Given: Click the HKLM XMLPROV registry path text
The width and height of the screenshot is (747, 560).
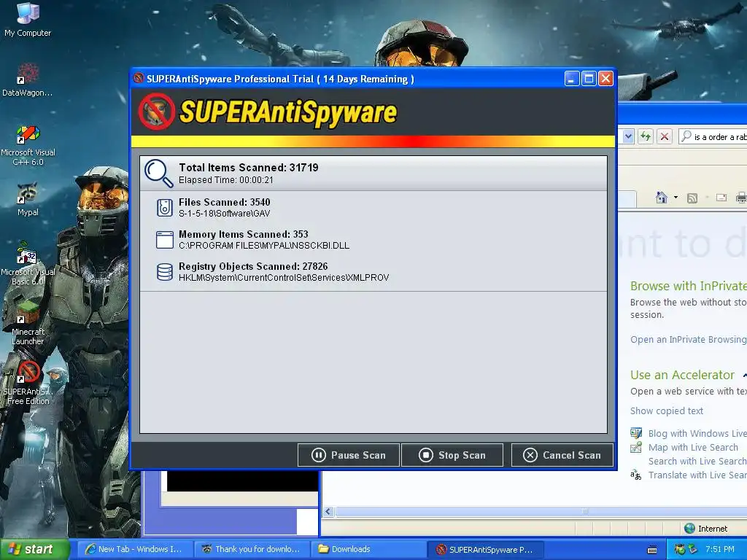Looking at the screenshot, I should pos(284,278).
